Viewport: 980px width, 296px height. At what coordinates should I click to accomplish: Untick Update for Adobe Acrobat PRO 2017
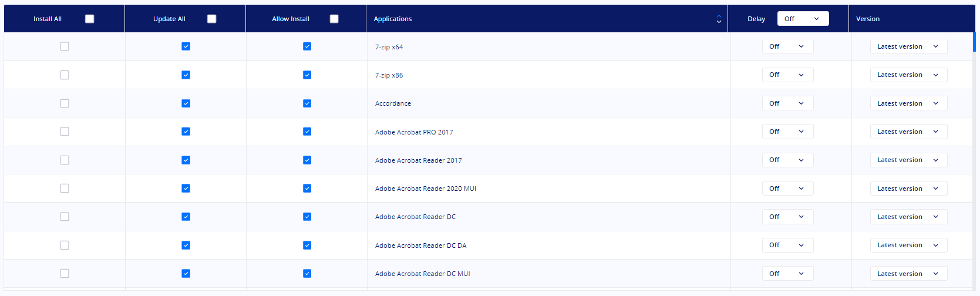186,132
